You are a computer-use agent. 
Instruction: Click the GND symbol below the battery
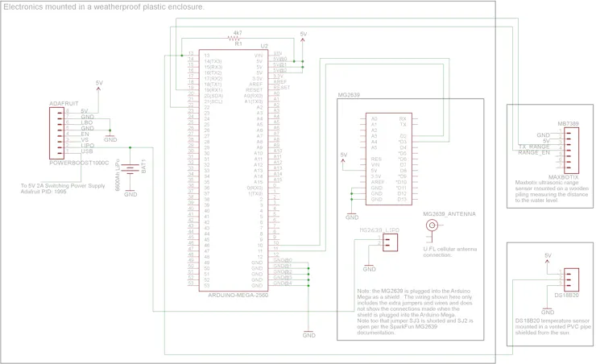(x=130, y=192)
